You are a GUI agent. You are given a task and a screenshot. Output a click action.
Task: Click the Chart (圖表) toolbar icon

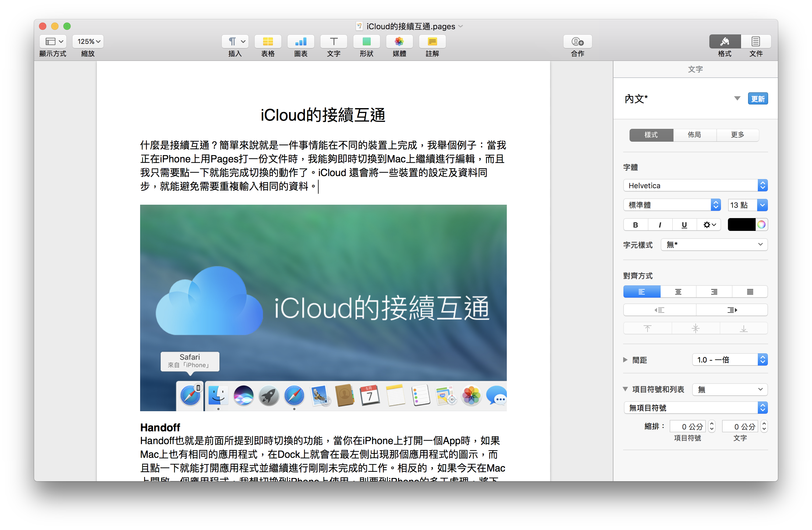tap(301, 41)
